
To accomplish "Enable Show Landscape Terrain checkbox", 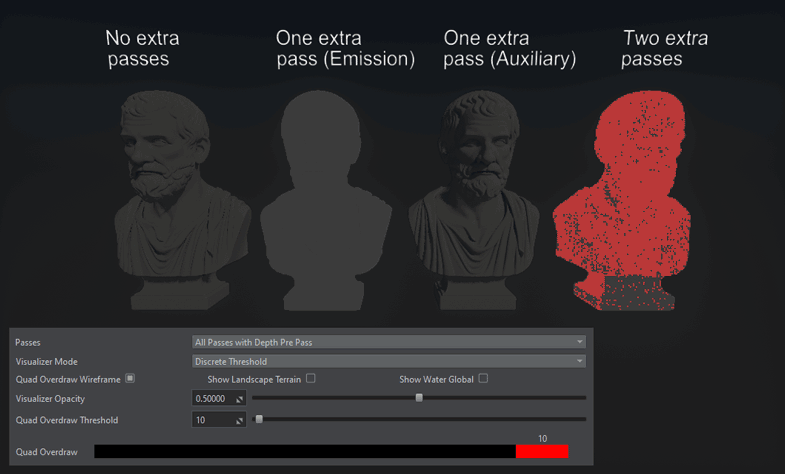I will 311,378.
